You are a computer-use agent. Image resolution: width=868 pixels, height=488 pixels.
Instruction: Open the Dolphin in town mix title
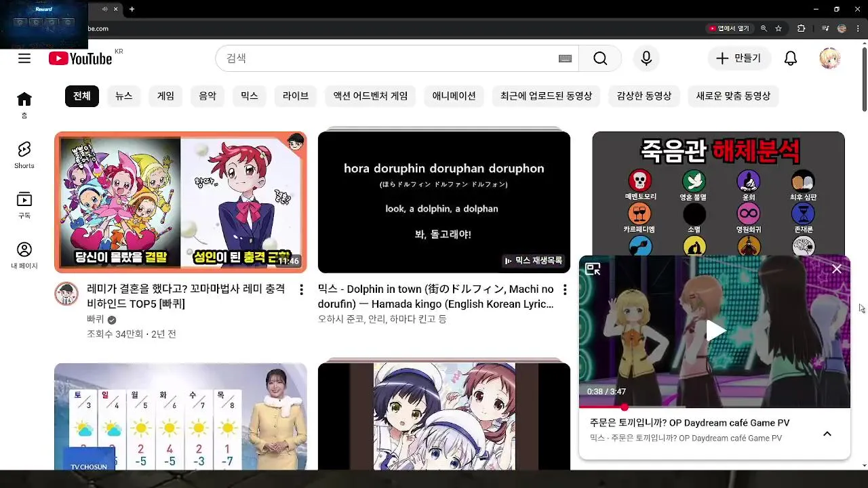click(x=436, y=296)
